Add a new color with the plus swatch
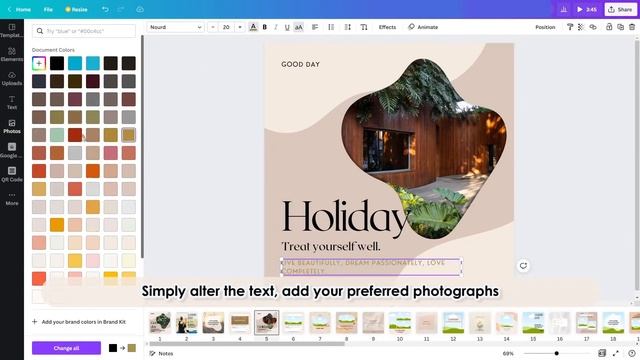The width and height of the screenshot is (640, 360). (39, 63)
